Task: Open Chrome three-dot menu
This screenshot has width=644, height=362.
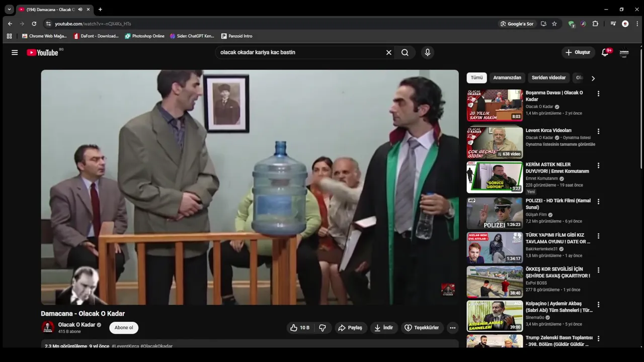Action: (x=637, y=24)
